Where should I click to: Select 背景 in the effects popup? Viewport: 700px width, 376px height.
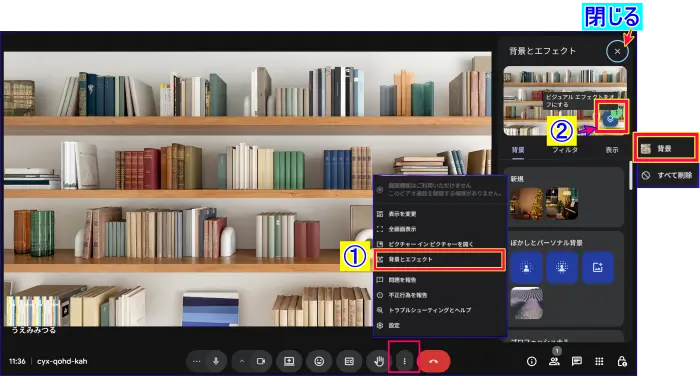[x=665, y=148]
